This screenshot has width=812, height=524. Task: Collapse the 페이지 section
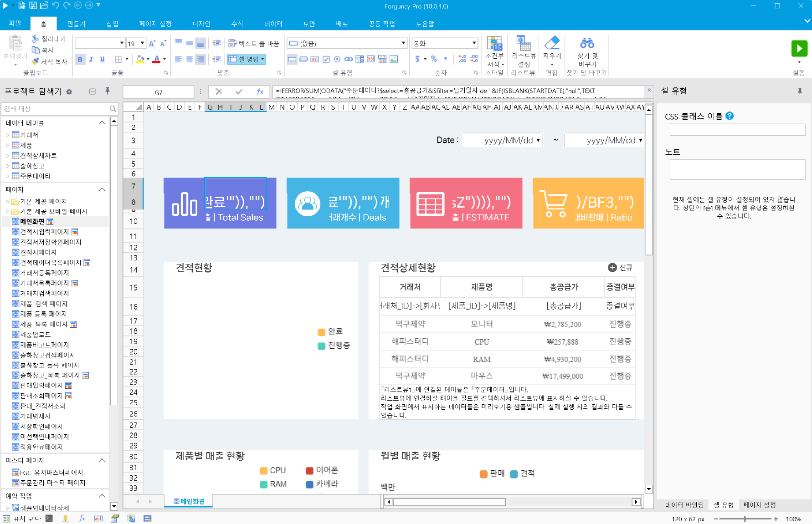pyautogui.click(x=102, y=189)
